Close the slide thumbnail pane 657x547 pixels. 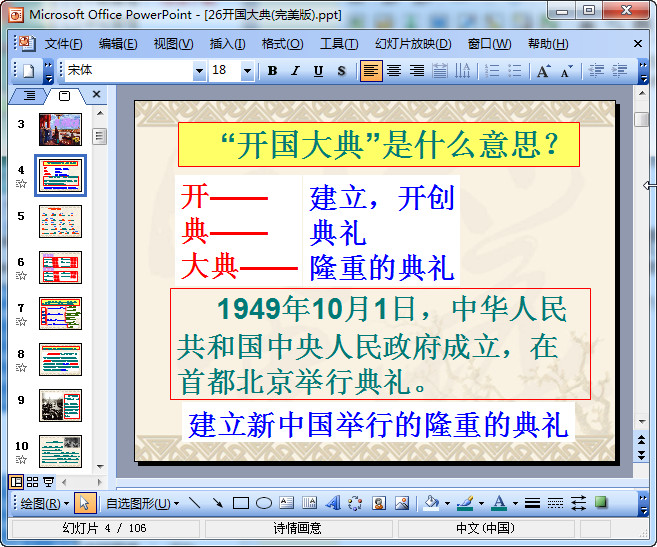tap(96, 94)
